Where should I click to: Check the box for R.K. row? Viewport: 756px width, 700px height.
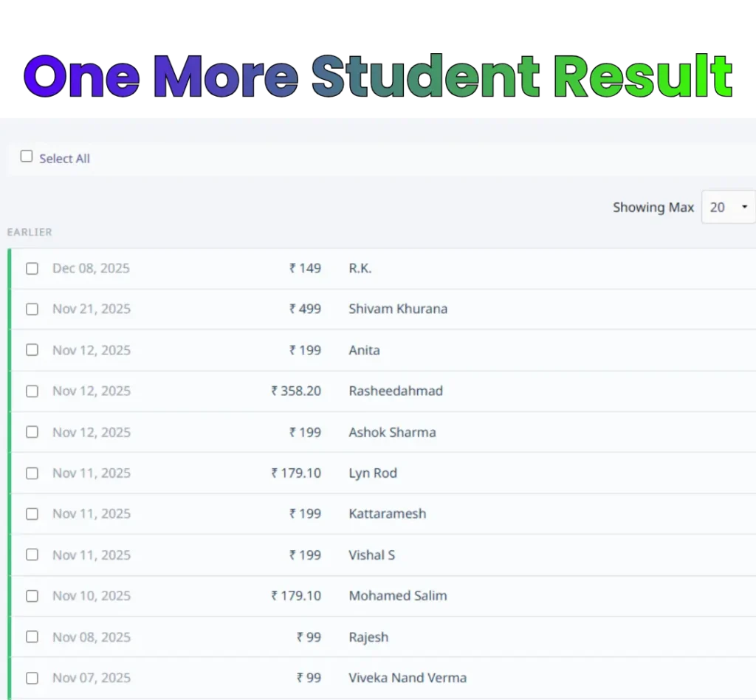click(x=32, y=269)
